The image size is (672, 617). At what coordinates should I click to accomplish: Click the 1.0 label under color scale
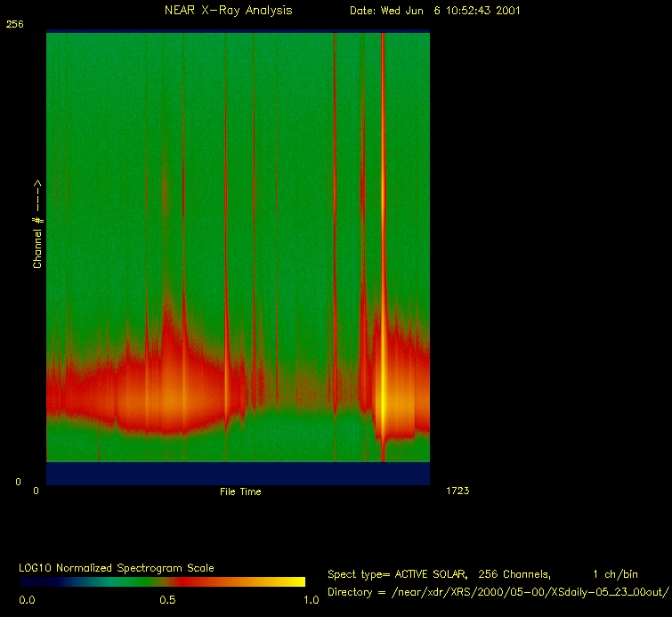pos(309,600)
